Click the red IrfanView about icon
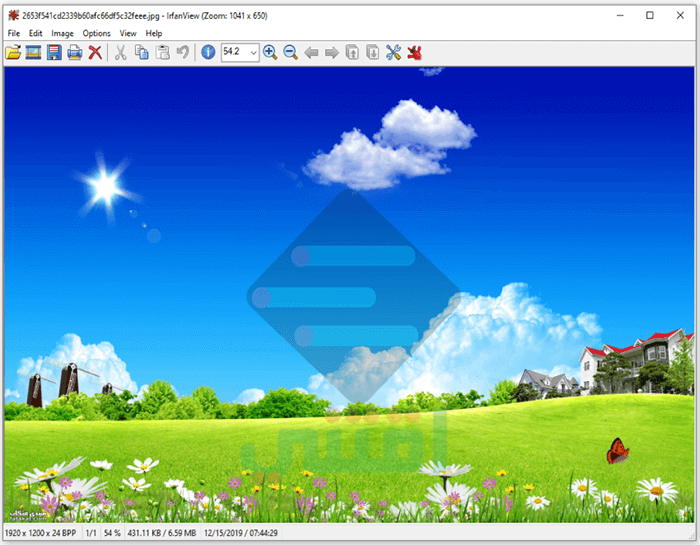This screenshot has width=700, height=545. [x=414, y=53]
